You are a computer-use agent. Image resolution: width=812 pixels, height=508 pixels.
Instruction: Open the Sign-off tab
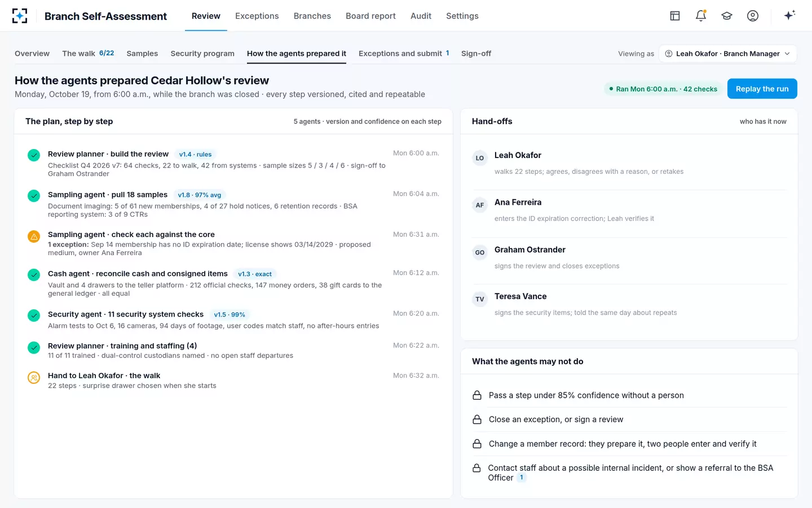[x=476, y=54]
